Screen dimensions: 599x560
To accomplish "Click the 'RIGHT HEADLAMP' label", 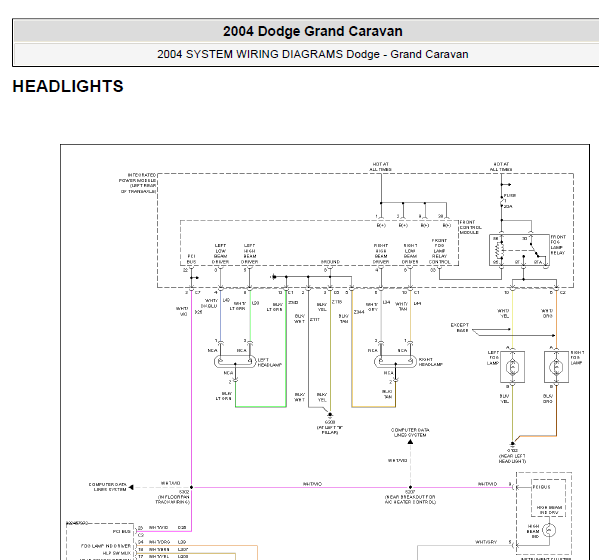I will [430, 362].
